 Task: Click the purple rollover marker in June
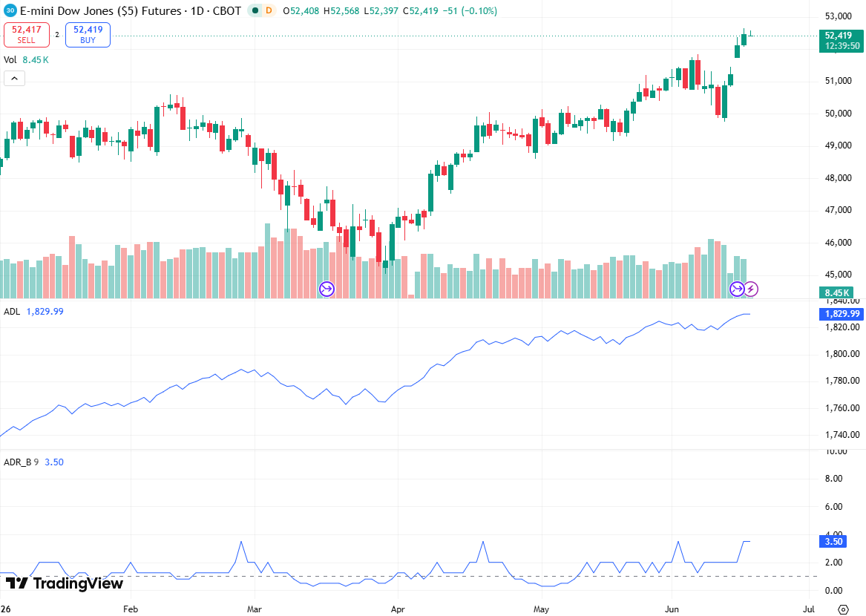click(x=737, y=289)
